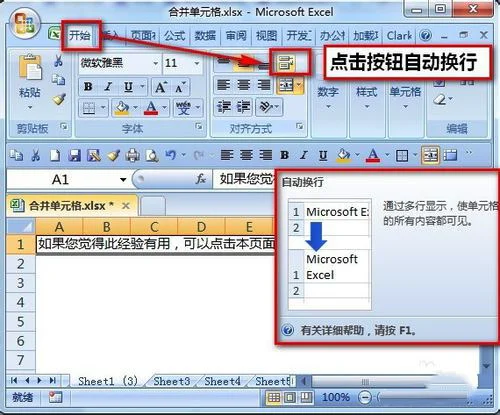The image size is (500, 415).
Task: Click the text Orientation icon
Action: pyautogui.click(x=266, y=107)
